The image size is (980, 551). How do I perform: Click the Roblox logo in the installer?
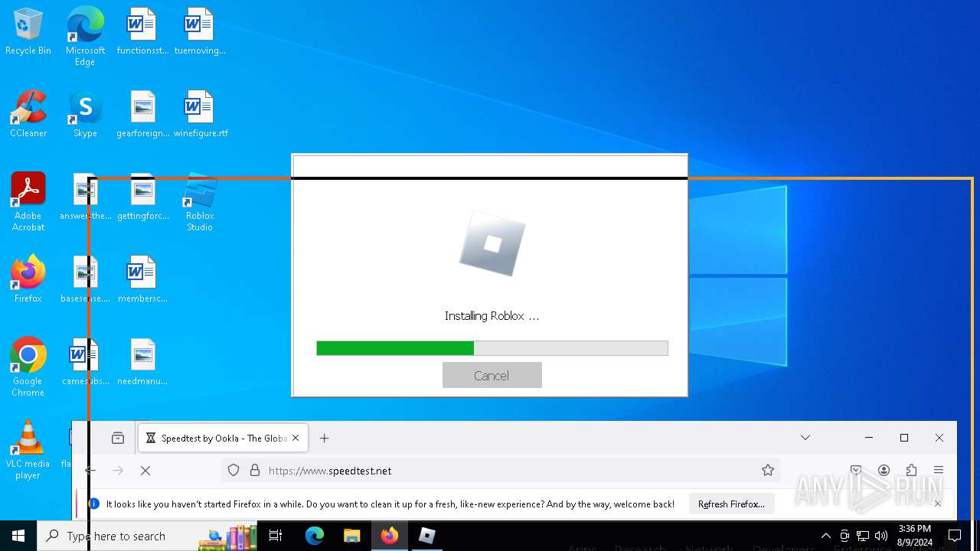pos(492,243)
